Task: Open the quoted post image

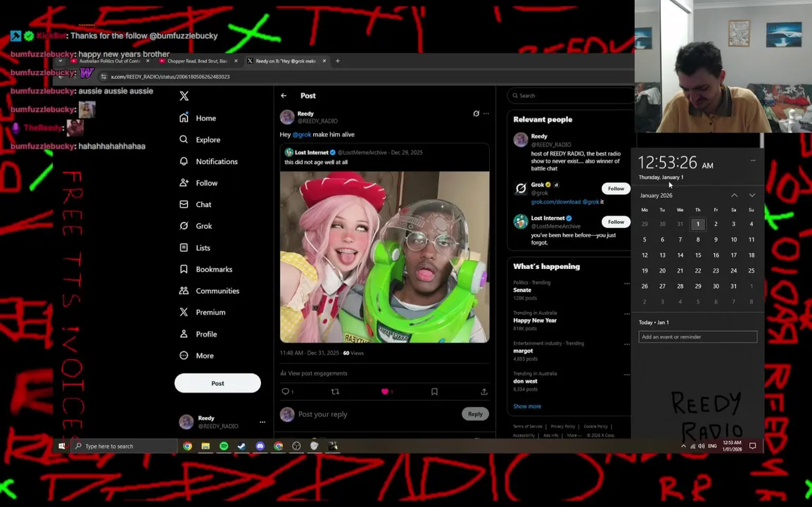Action: (384, 257)
